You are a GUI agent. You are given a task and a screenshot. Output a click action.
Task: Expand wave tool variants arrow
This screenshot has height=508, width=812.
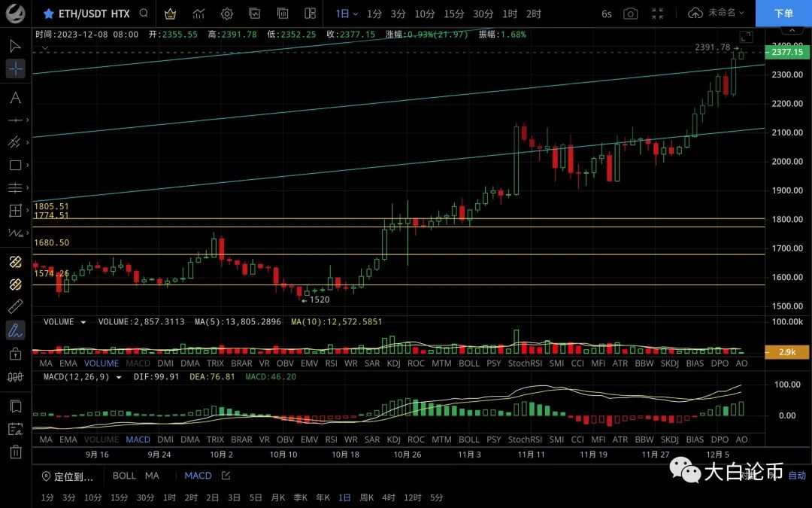(28, 233)
